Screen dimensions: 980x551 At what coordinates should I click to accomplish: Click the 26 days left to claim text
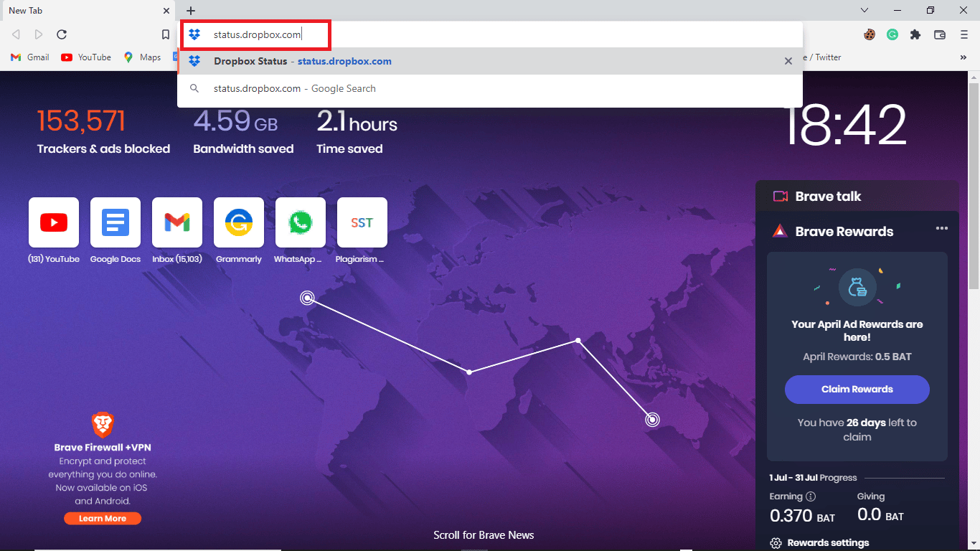(x=857, y=429)
